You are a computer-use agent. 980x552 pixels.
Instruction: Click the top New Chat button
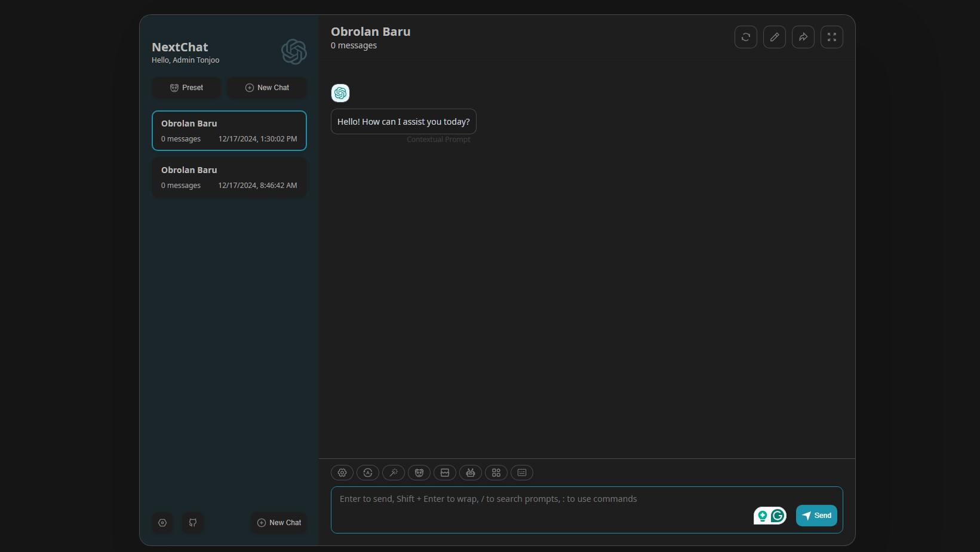point(267,88)
